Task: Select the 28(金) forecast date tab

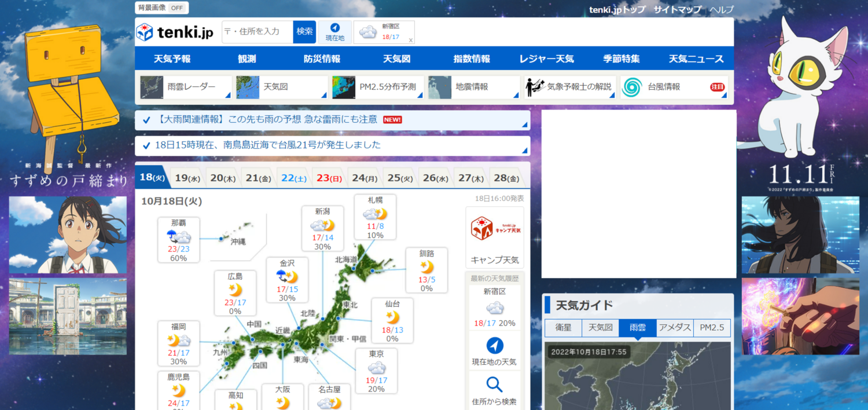Action: (506, 178)
